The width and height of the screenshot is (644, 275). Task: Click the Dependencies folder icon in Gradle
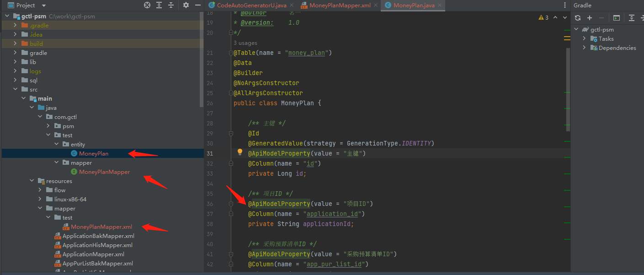pyautogui.click(x=594, y=48)
